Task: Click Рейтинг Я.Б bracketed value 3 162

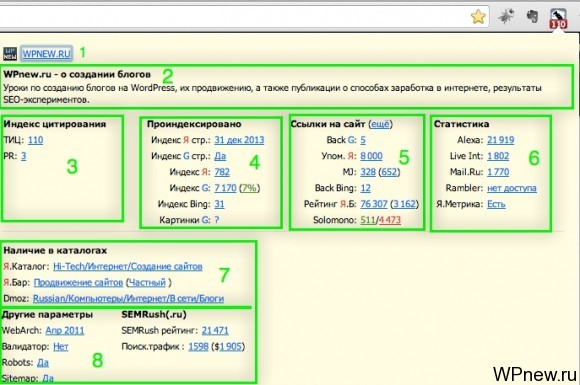Action: (x=404, y=204)
